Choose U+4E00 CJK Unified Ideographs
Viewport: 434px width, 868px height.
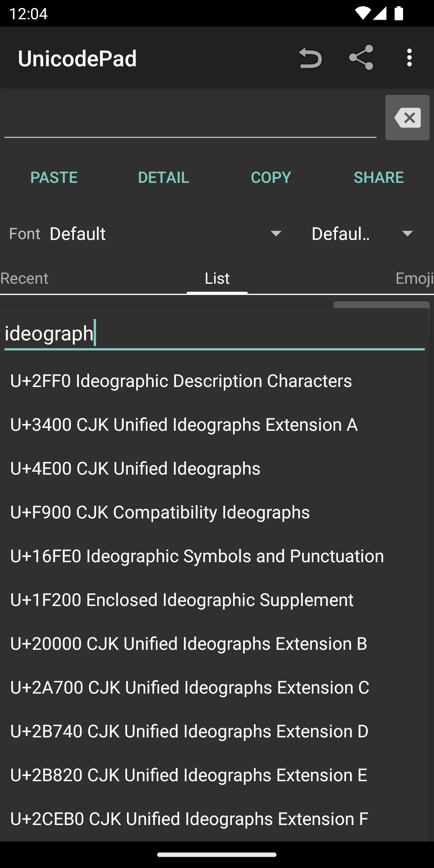tap(135, 469)
